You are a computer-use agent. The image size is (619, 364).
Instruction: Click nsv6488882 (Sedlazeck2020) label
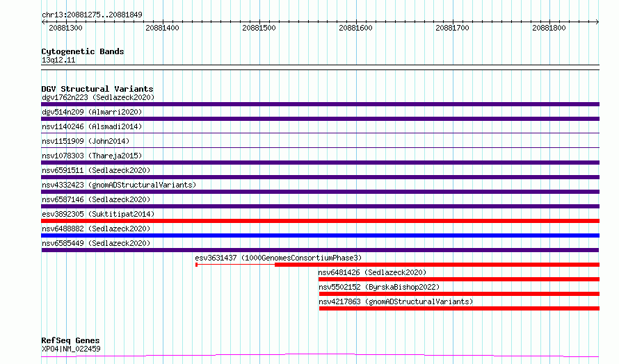[x=96, y=229]
